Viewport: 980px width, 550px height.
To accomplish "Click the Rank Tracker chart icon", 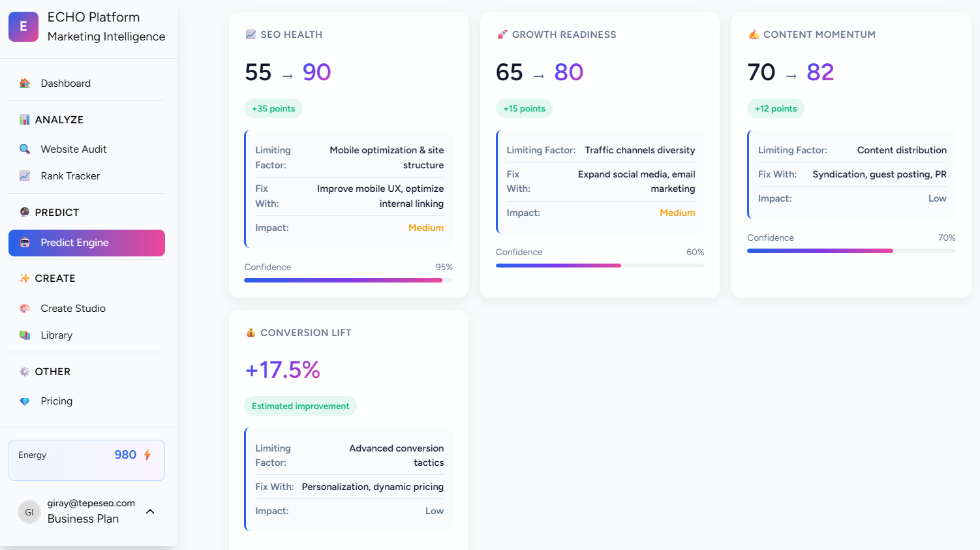I will point(25,176).
